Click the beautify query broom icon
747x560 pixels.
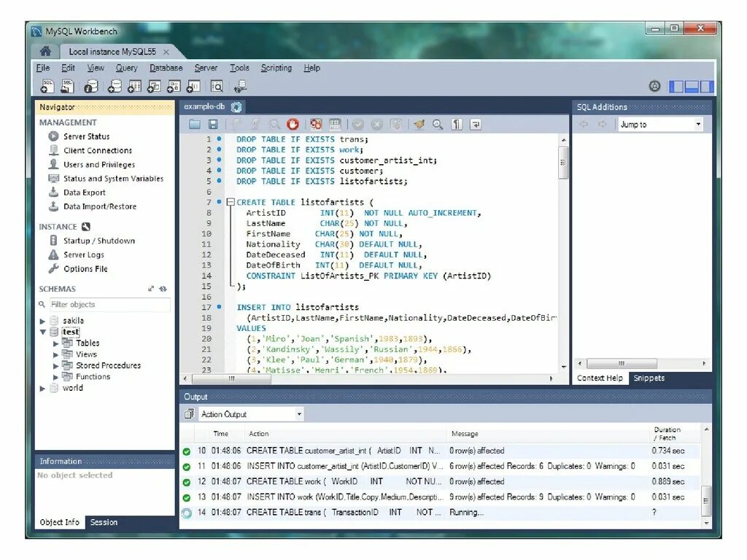click(419, 125)
